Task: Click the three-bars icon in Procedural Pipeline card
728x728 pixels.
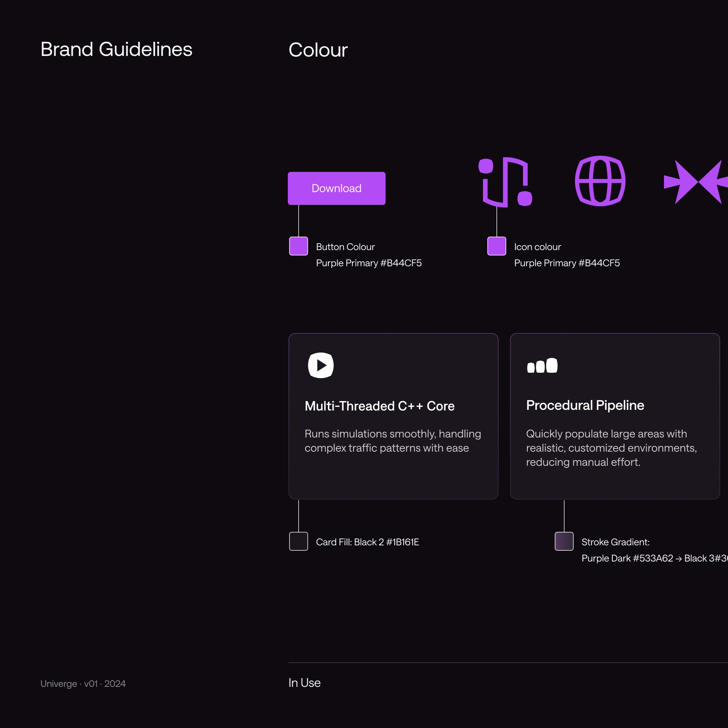Action: pos(542,365)
